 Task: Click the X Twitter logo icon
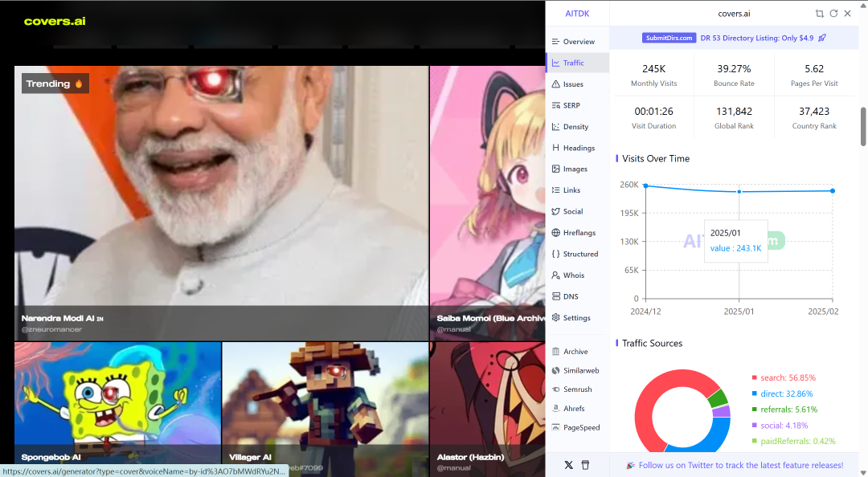click(568, 465)
